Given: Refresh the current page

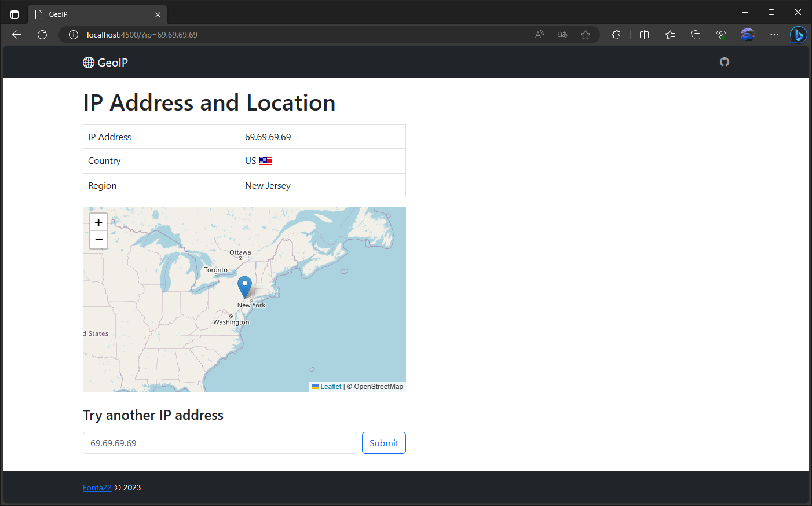Looking at the screenshot, I should pyautogui.click(x=42, y=35).
